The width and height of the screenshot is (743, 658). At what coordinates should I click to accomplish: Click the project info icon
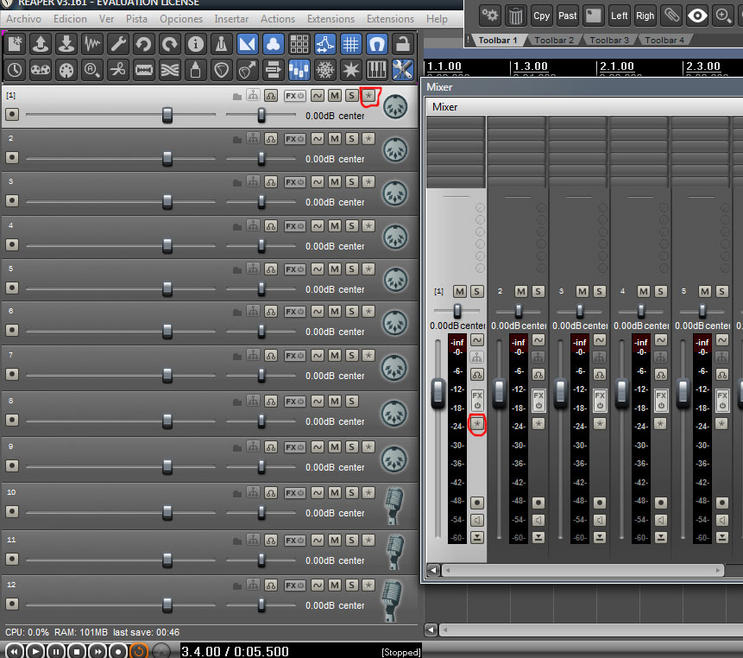click(196, 43)
